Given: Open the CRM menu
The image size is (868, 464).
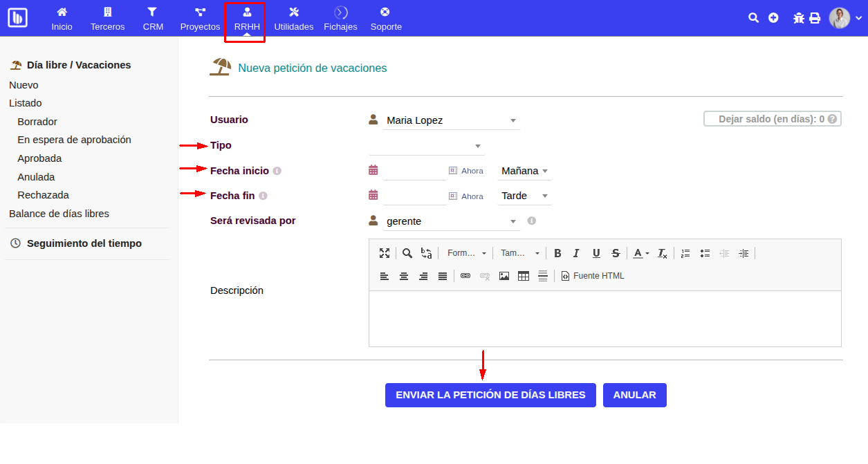Looking at the screenshot, I should pyautogui.click(x=153, y=19).
